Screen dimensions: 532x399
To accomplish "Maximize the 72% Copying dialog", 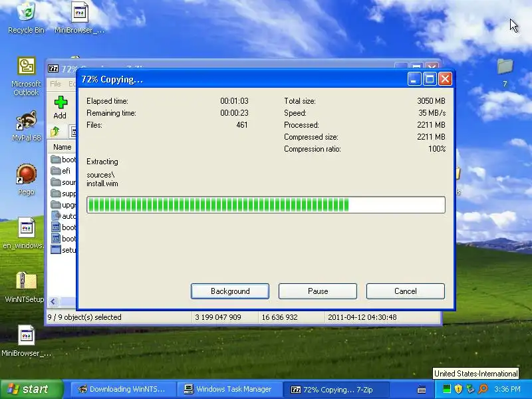I will coord(430,79).
